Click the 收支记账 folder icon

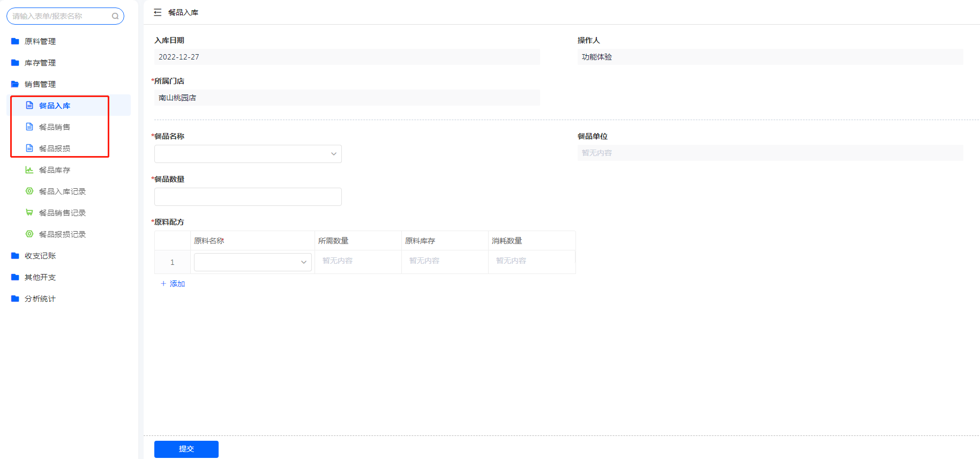(15, 256)
